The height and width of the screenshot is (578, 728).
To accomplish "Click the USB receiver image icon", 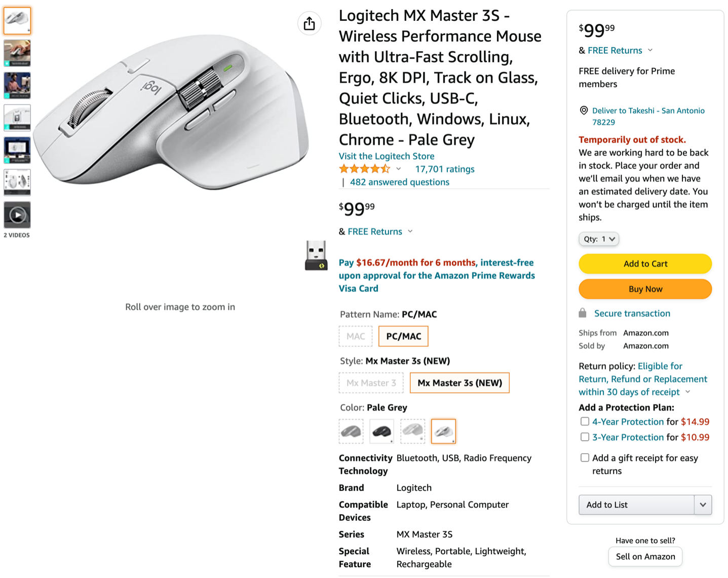I will [x=316, y=255].
